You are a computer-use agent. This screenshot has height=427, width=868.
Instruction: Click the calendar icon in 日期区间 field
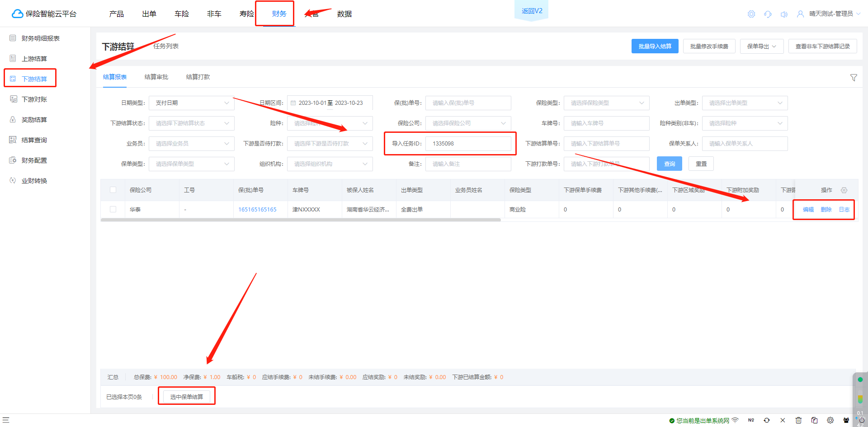click(293, 103)
